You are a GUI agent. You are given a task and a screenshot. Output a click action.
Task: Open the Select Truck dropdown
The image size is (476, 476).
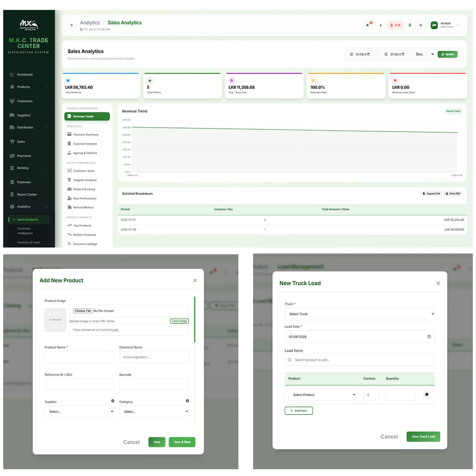[x=359, y=314]
